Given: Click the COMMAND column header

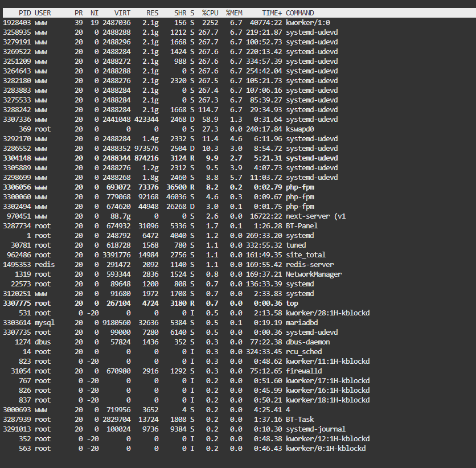Looking at the screenshot, I should point(299,13).
